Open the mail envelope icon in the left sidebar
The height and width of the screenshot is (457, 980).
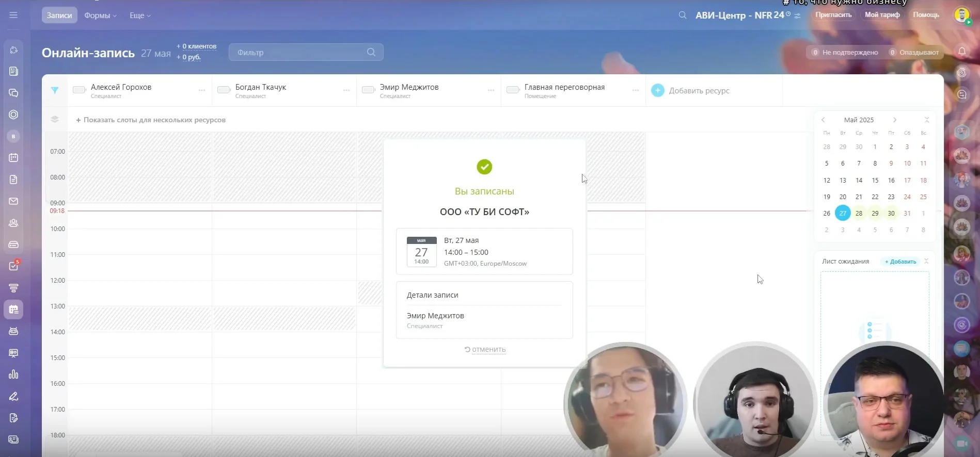(14, 201)
